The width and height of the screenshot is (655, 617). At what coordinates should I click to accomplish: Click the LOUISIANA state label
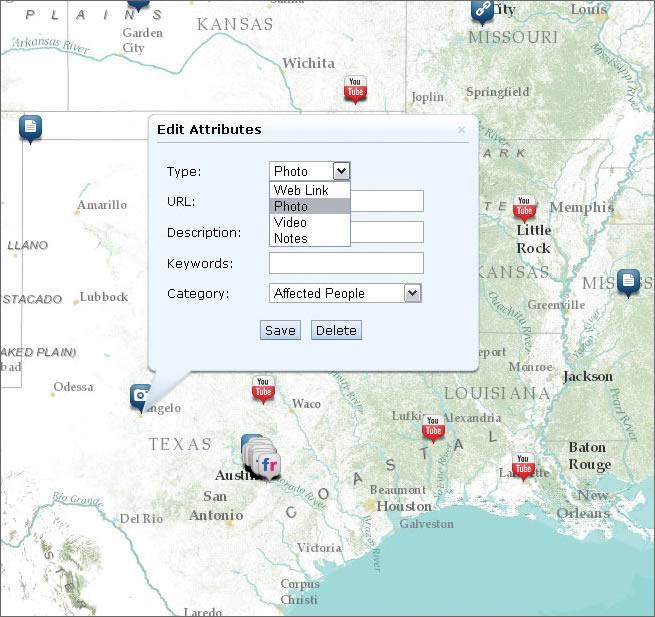[x=497, y=393]
